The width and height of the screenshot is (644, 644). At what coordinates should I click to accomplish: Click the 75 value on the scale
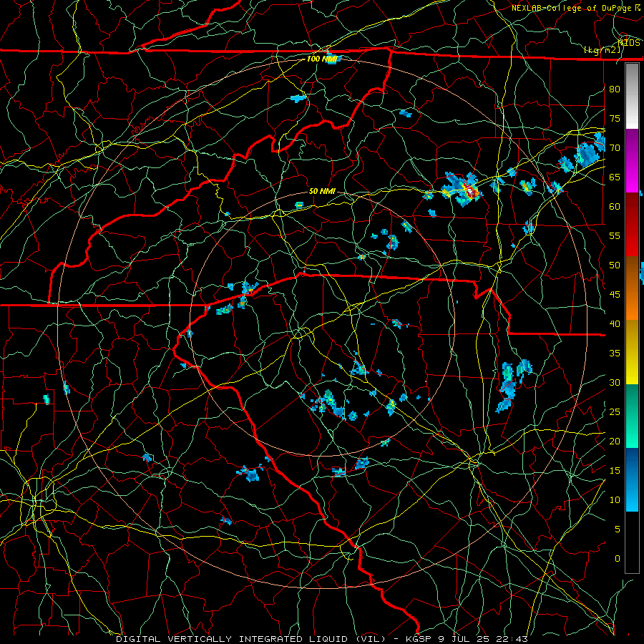[615, 118]
